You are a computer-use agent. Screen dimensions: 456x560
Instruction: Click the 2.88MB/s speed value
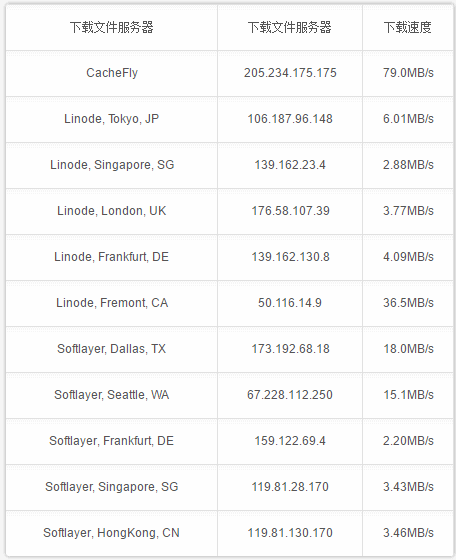pos(408,165)
